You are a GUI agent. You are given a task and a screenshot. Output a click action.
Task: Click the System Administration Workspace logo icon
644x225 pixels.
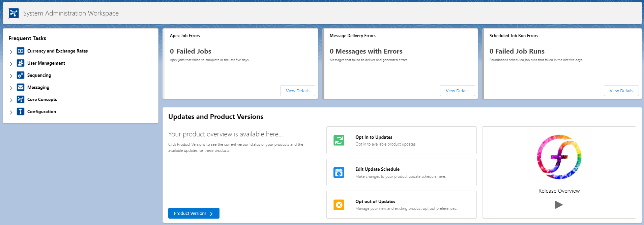point(14,13)
